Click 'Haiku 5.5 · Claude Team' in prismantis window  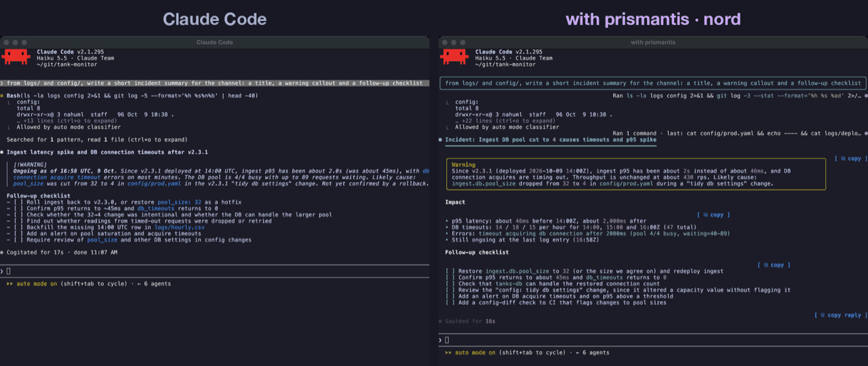point(513,58)
